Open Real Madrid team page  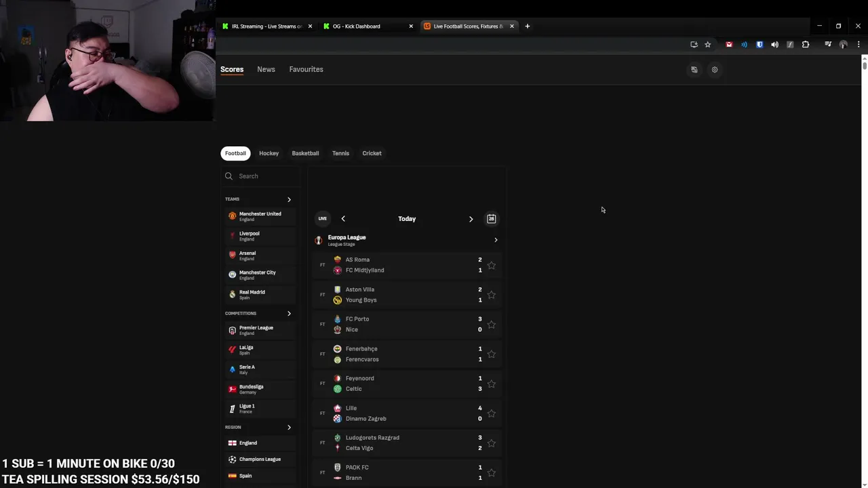tap(260, 294)
